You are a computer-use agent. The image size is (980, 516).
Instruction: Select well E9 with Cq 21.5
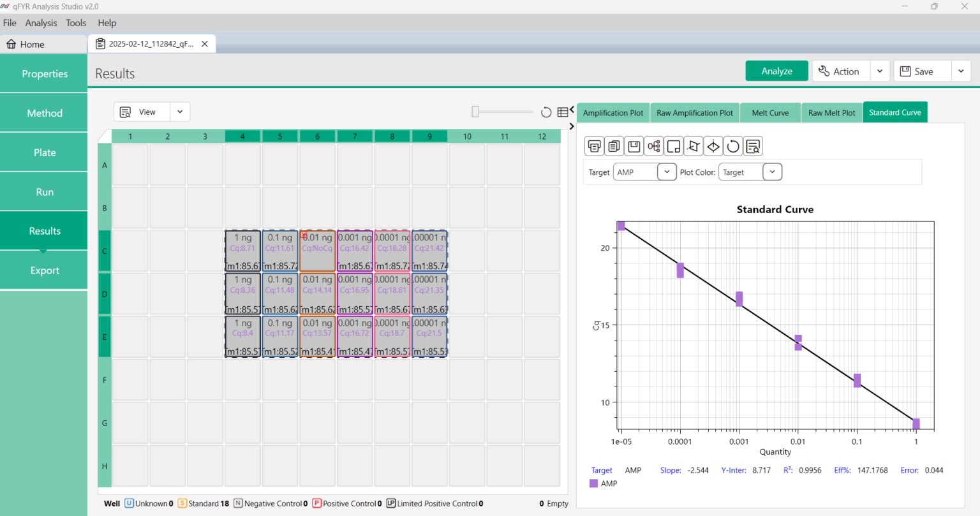[x=429, y=336]
